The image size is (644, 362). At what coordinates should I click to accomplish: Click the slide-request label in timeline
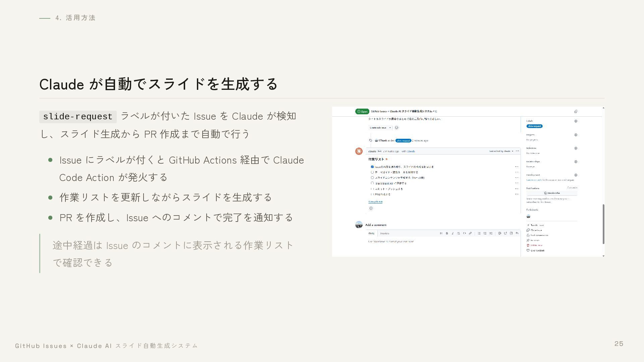pyautogui.click(x=403, y=140)
